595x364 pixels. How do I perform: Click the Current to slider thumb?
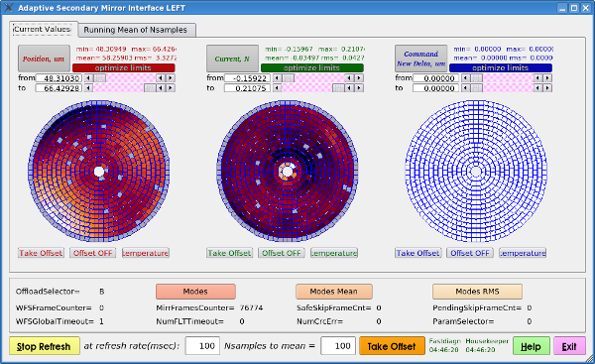tap(338, 88)
